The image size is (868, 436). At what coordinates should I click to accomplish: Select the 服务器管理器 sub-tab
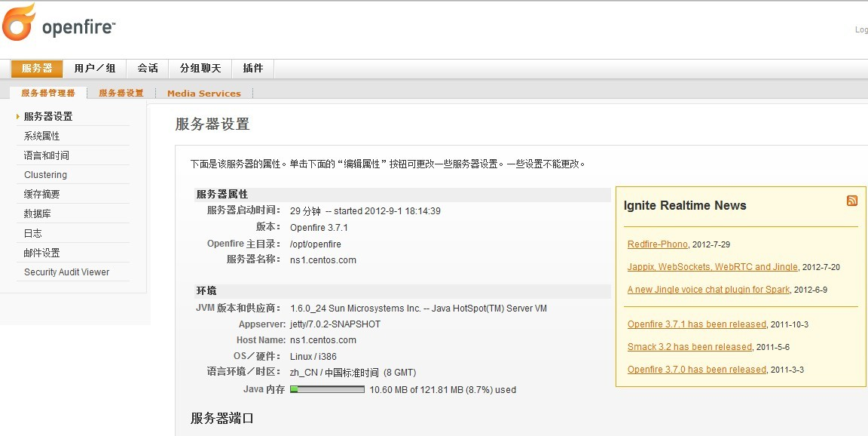click(x=48, y=93)
